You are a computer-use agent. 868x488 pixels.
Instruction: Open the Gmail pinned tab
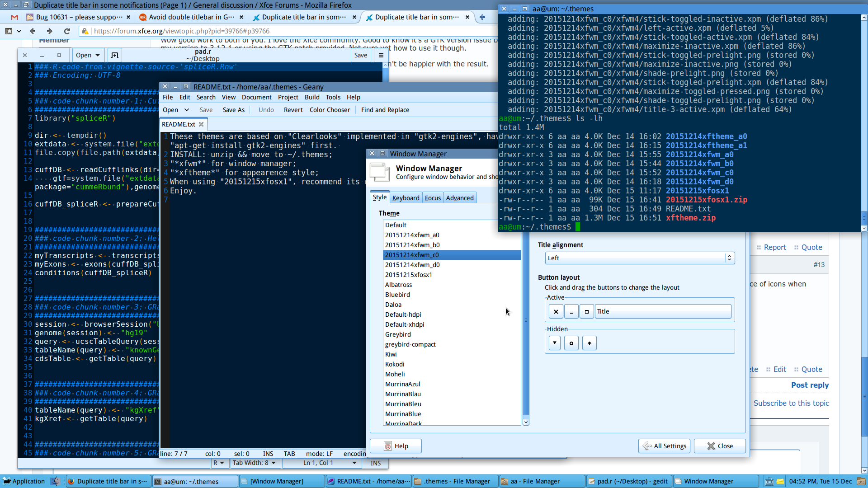point(14,17)
